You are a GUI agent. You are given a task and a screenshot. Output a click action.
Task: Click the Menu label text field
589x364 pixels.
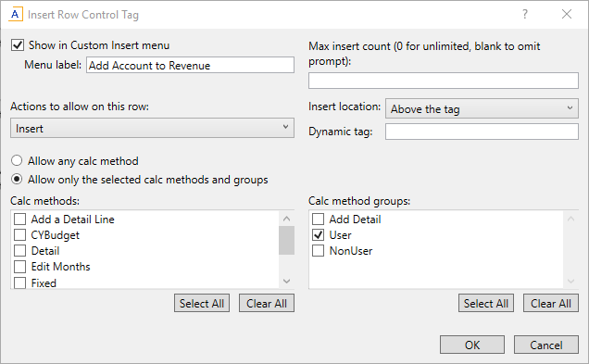coord(190,65)
